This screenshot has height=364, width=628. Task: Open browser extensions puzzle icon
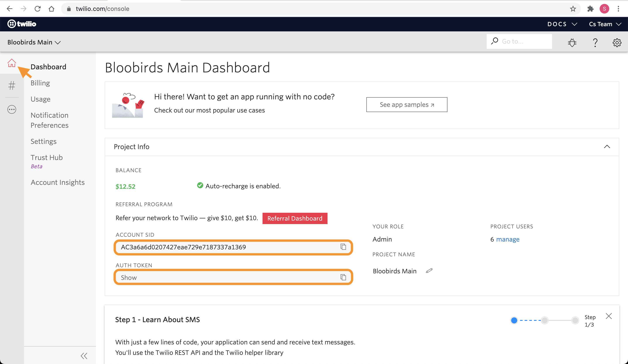click(x=590, y=9)
